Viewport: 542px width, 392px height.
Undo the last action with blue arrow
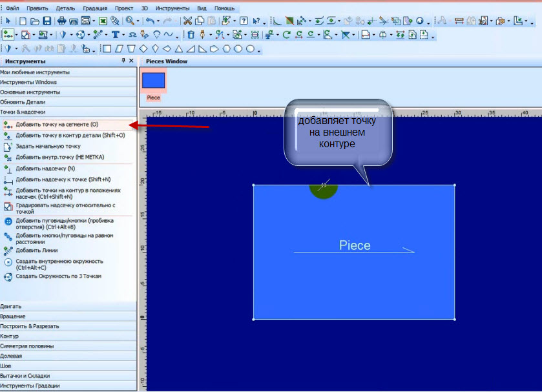[x=150, y=21]
